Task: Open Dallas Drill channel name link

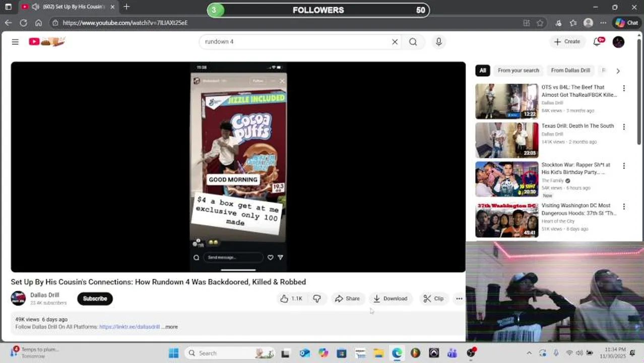Action: (45, 295)
